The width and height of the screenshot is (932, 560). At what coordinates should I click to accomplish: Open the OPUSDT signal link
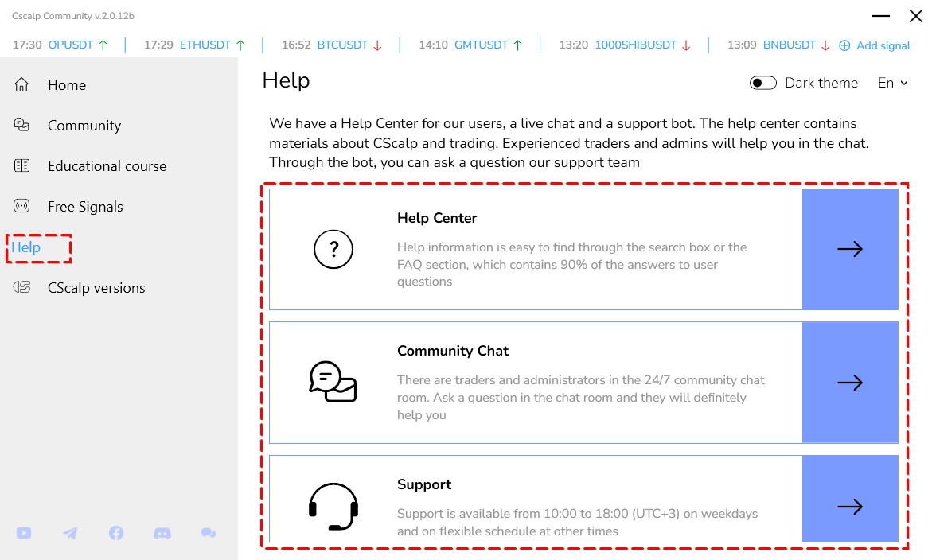(71, 45)
